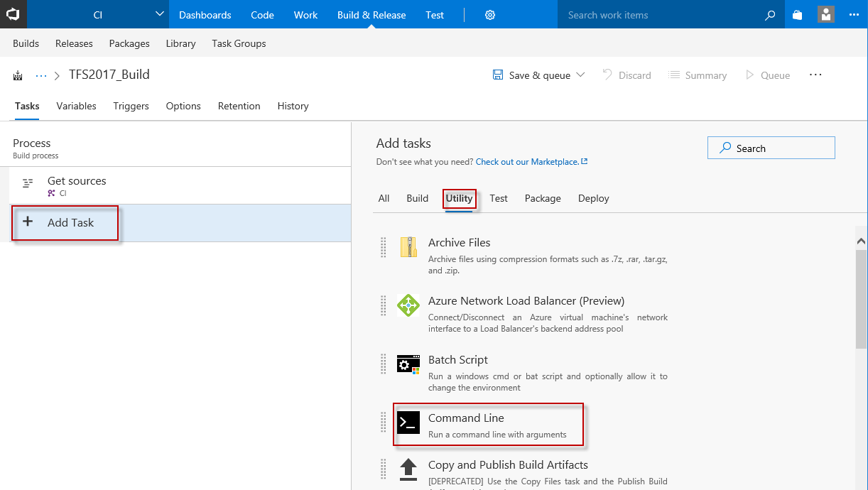Open the Work hub
The height and width of the screenshot is (490, 868).
pyautogui.click(x=305, y=15)
